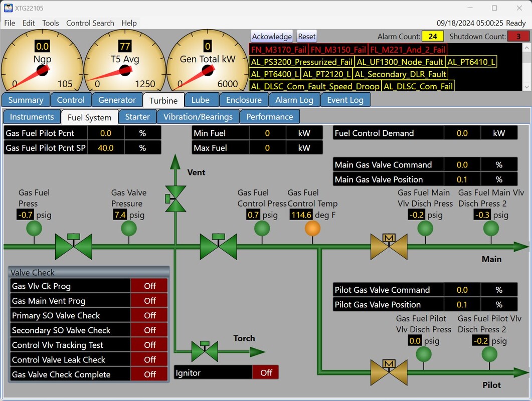Screen dimensions: 532x401
Task: Click Gas Fuel Main Vlv Disch Press 2 indicator
Action: [x=491, y=228]
